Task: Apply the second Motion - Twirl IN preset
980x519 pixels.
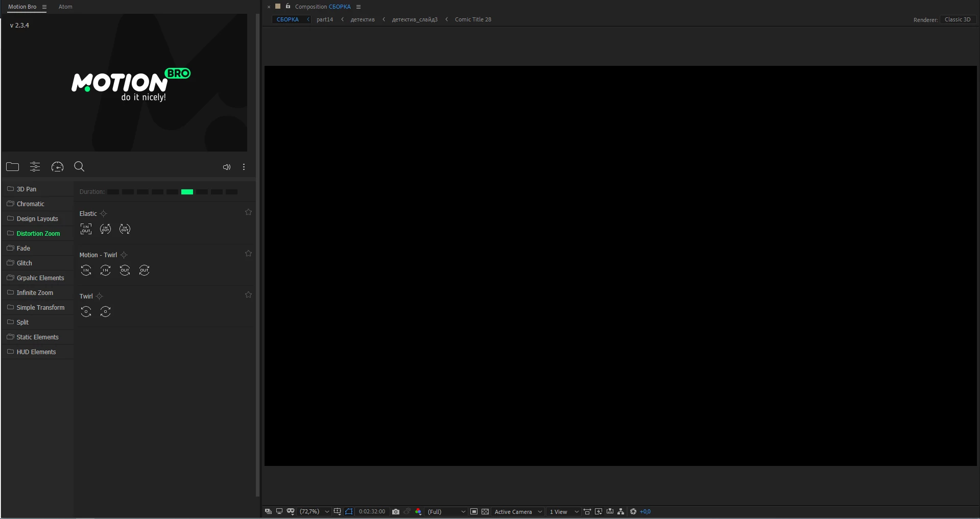Action: [105, 270]
